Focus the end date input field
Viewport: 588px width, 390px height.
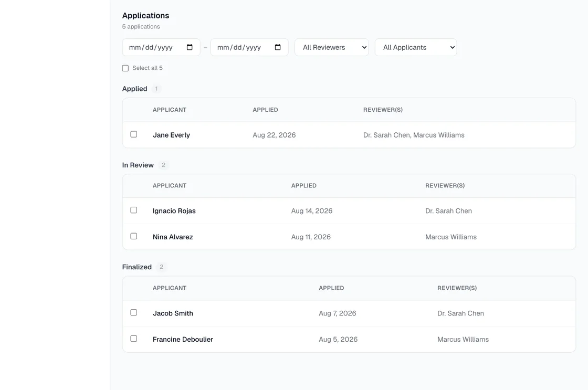point(249,47)
